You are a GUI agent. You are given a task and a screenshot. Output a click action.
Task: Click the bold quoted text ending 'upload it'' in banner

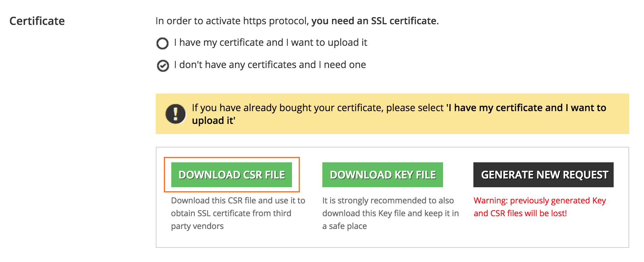[399, 114]
